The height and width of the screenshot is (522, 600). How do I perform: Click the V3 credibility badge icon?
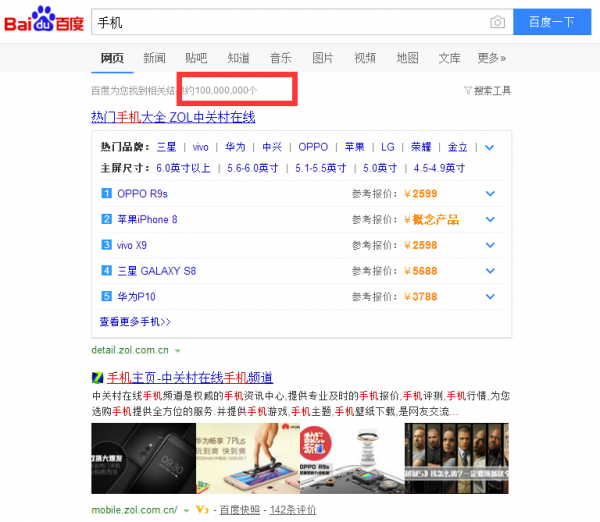click(x=201, y=510)
